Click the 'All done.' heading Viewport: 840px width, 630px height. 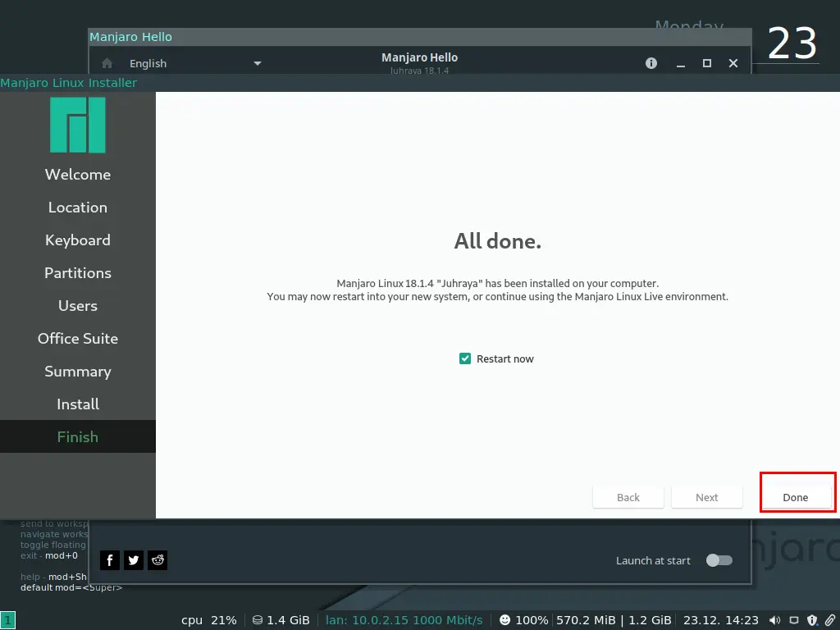[498, 241]
